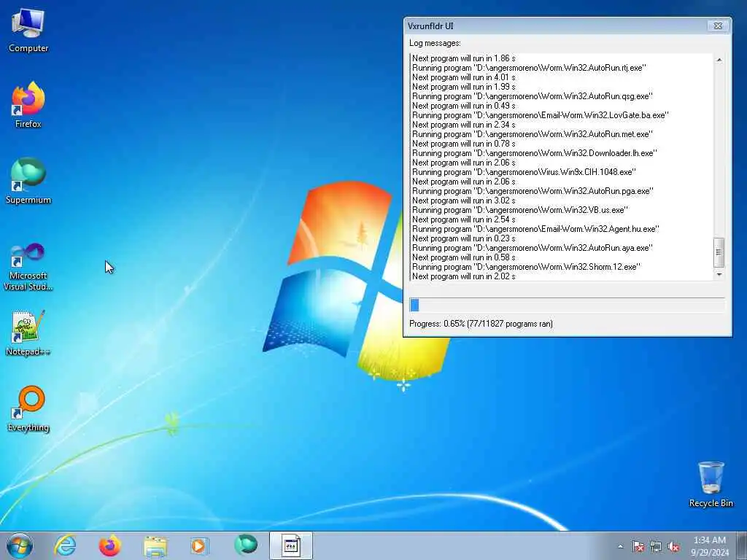Screen dimensions: 747x560
Task: Click the log line for Worm.Win32.AutoRun.aya.exe
Action: tap(532, 248)
